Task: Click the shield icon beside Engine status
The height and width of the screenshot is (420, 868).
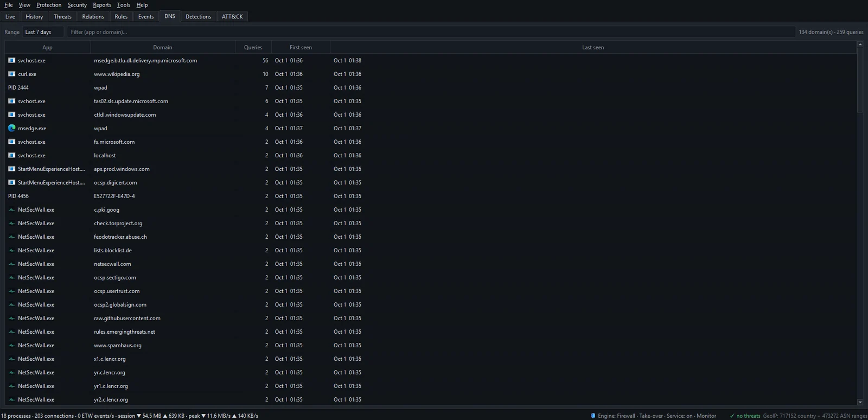Action: (x=593, y=416)
